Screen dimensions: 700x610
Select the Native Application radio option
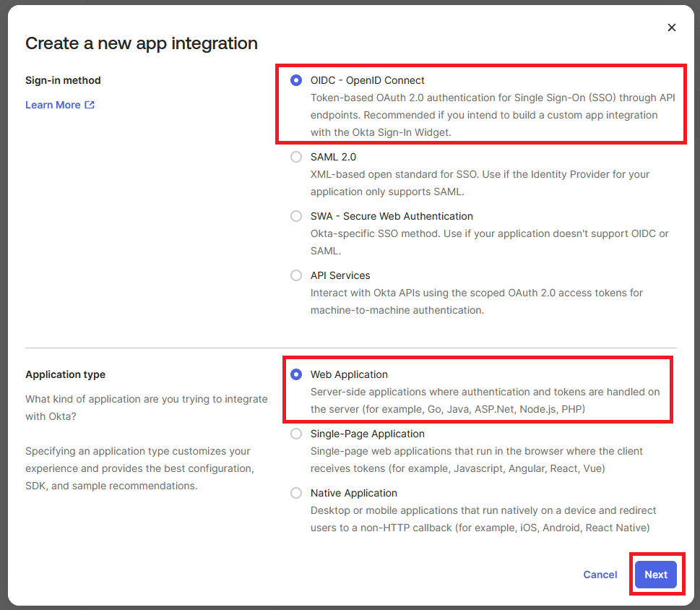[x=296, y=493]
